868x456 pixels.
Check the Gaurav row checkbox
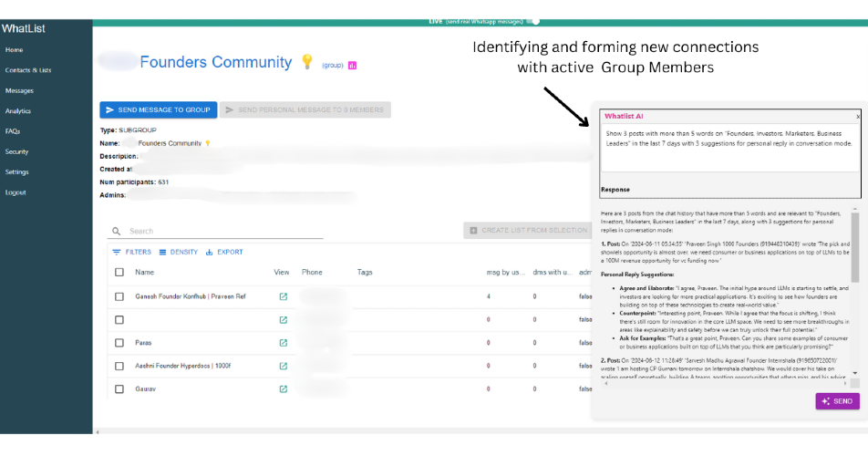[x=119, y=389]
